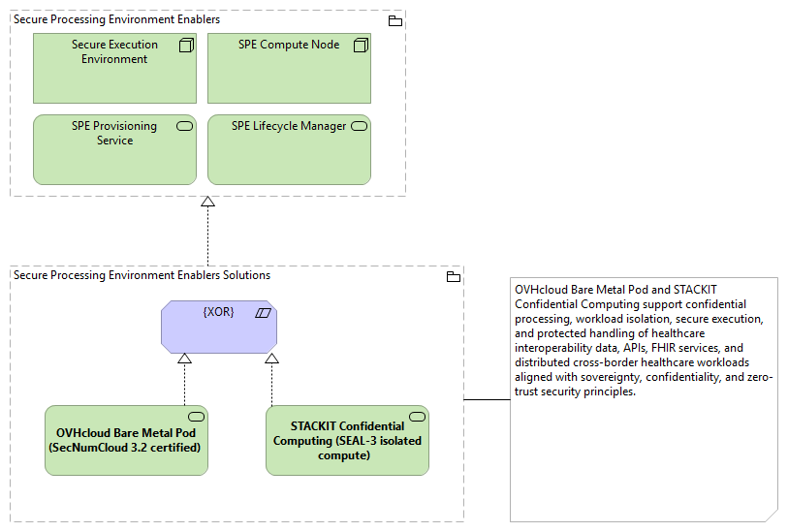This screenshot has width=788, height=532.
Task: Click the folder icon of Enablers Solutions group
Action: click(x=454, y=276)
